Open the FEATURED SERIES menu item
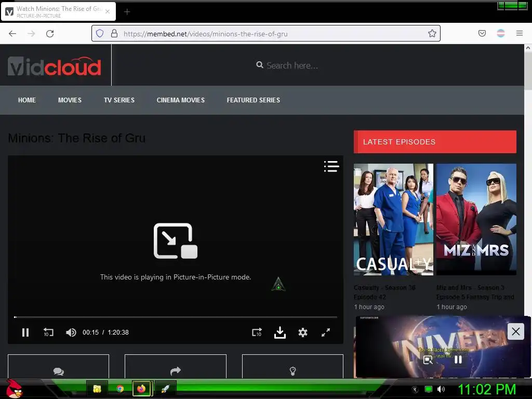Screen dimensions: 532x399 (254, 100)
